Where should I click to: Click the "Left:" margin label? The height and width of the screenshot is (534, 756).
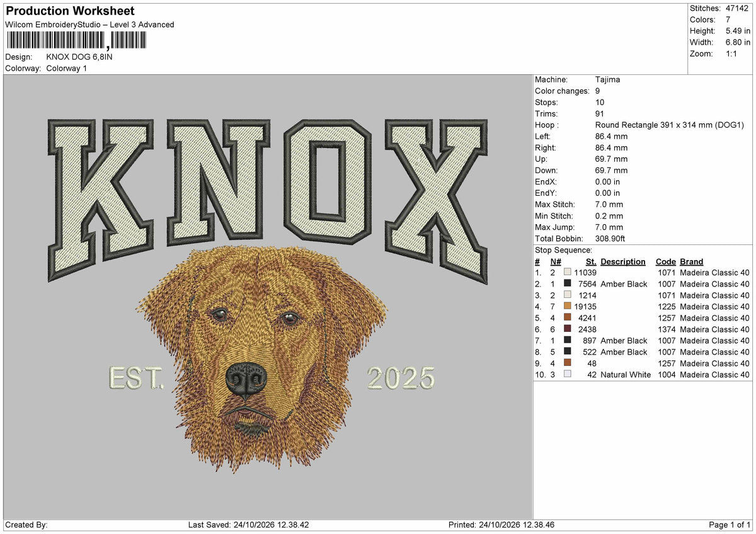tap(542, 137)
